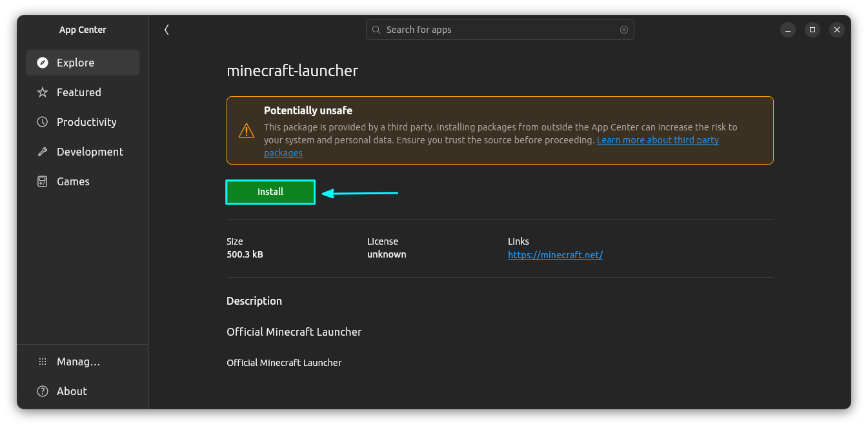Click the Games controller icon
The image size is (868, 428).
(43, 181)
